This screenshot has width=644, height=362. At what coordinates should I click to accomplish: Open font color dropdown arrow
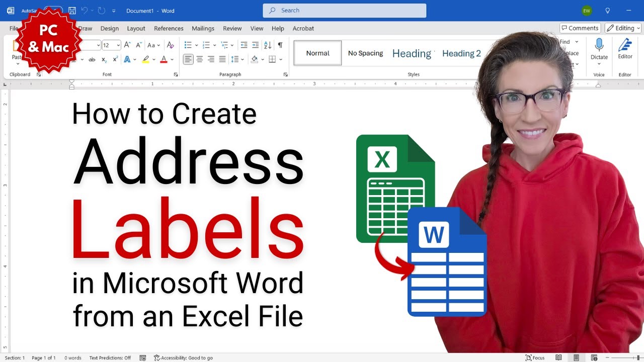tap(172, 59)
